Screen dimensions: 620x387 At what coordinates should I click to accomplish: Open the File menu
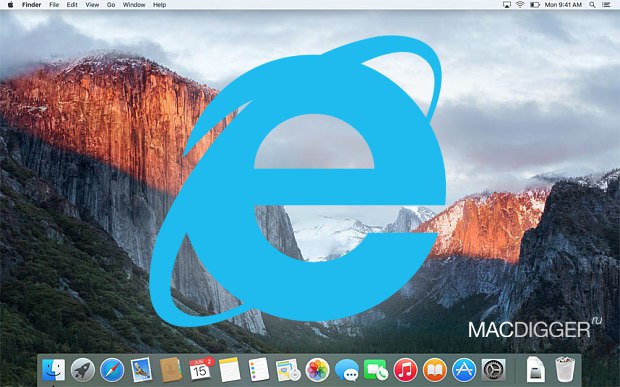(54, 5)
